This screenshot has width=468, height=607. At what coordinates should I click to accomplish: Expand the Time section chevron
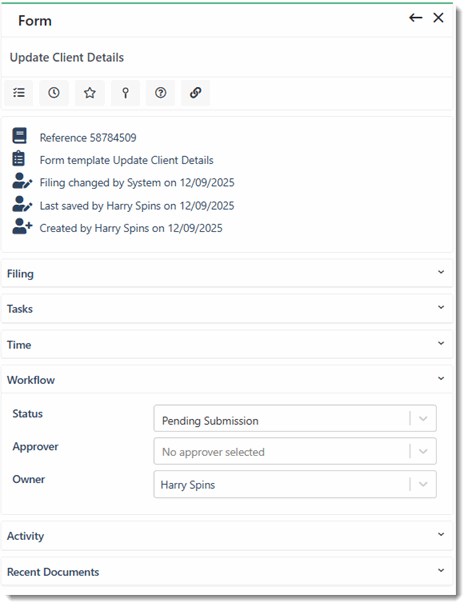[441, 343]
